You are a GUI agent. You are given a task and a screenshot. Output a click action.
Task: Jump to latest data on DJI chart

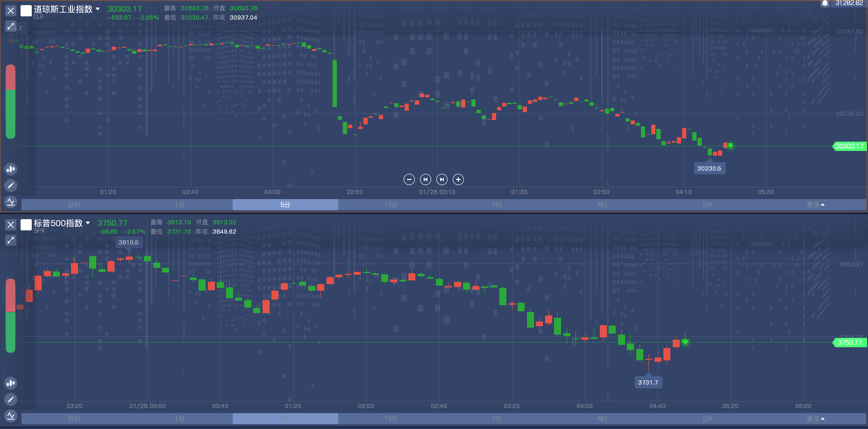[x=442, y=179]
